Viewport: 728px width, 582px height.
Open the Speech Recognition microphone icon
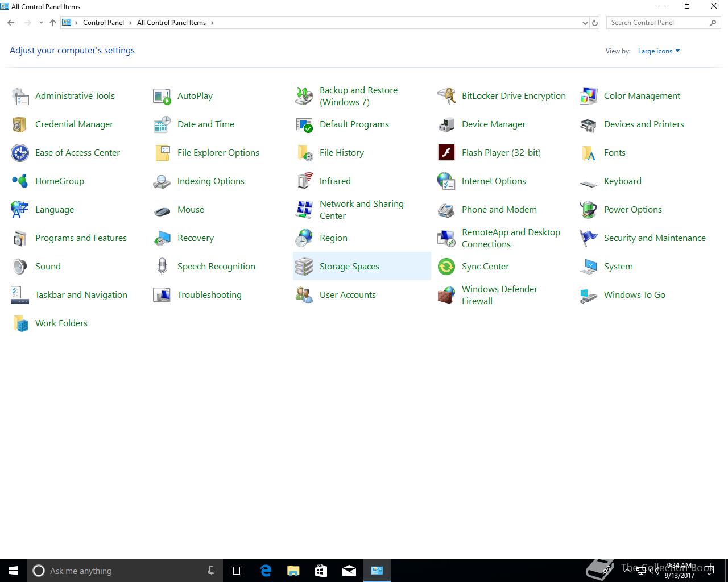(162, 267)
